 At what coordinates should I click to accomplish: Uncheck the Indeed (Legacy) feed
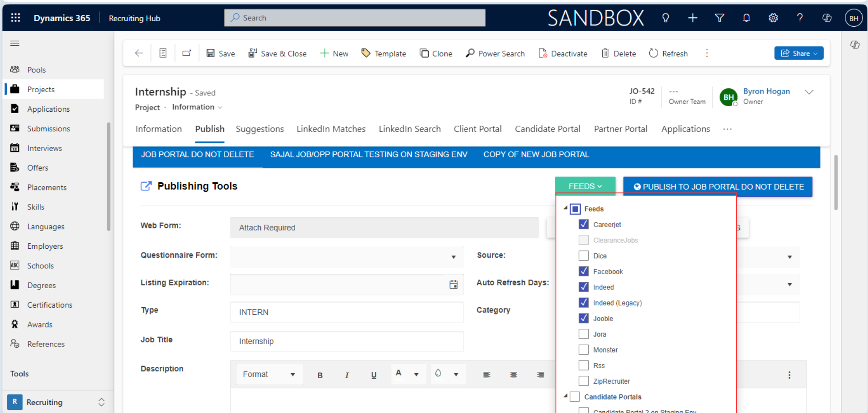point(584,303)
